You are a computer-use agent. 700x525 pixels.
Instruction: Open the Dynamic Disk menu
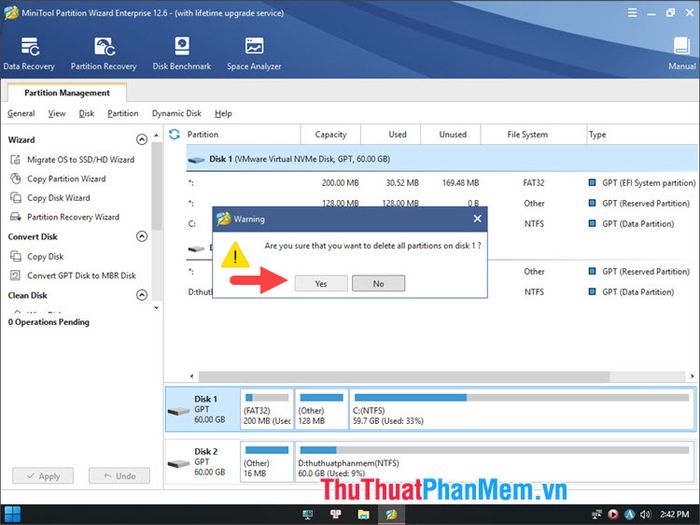177,113
